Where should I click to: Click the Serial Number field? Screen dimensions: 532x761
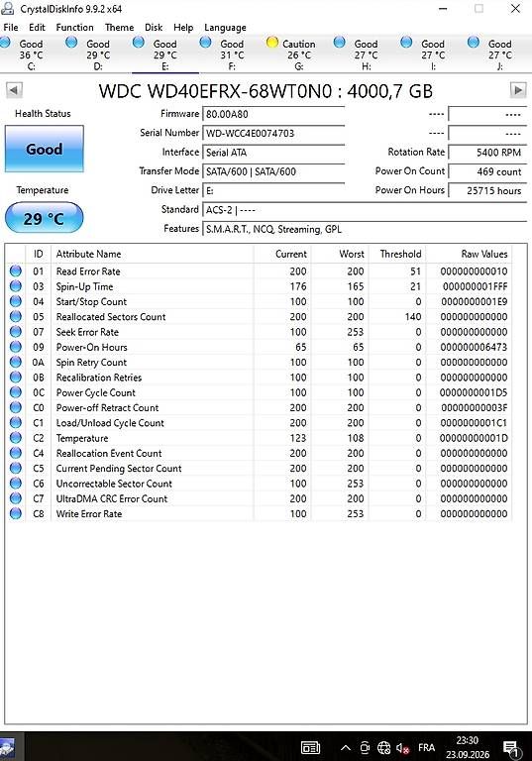[x=273, y=133]
